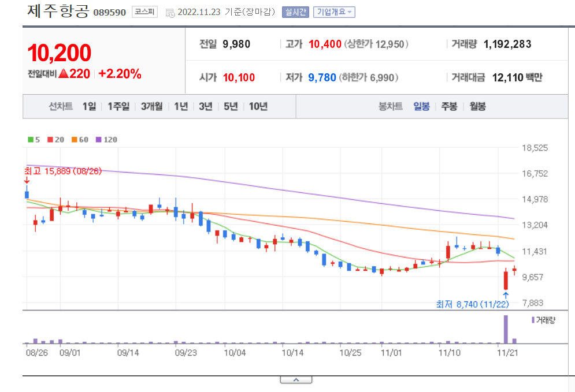Click the up-triangle price change icon before 220
This screenshot has width=575, height=392.
[64, 74]
